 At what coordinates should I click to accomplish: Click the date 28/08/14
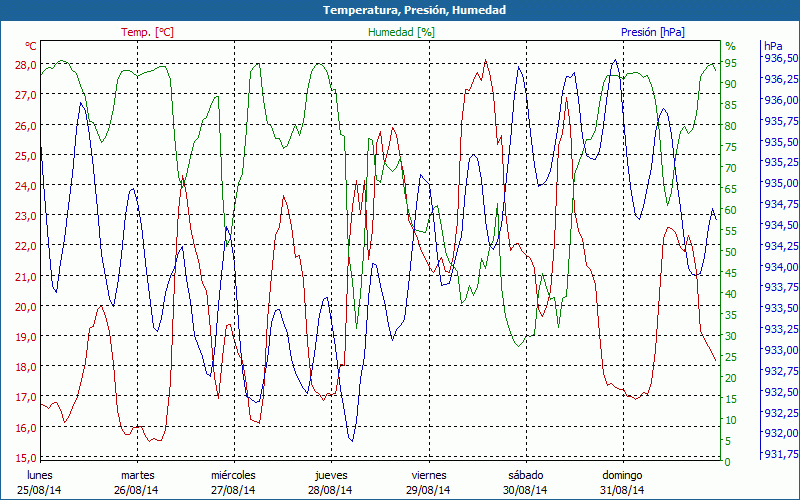(x=330, y=490)
